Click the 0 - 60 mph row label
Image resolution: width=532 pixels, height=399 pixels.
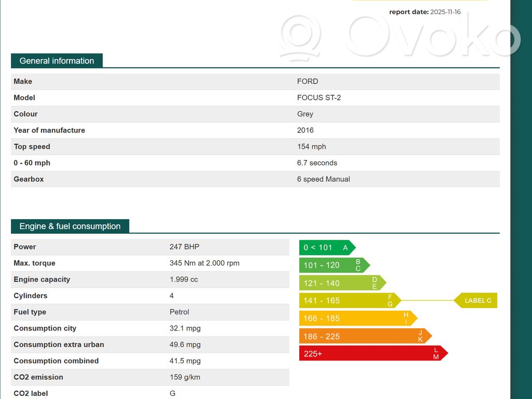pos(32,163)
